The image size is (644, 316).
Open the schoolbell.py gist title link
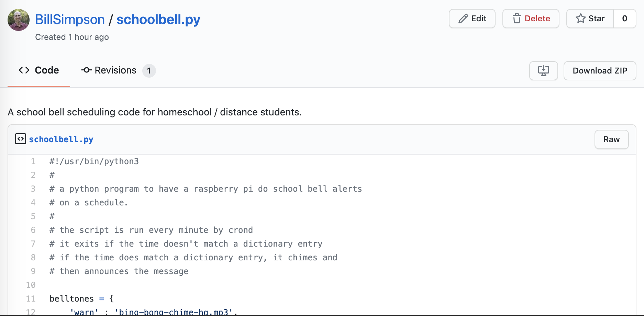pyautogui.click(x=158, y=20)
